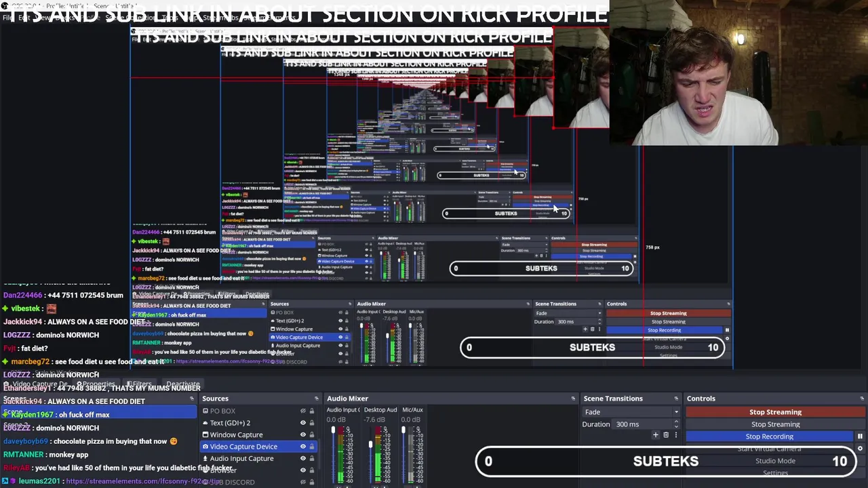This screenshot has height=488, width=868.
Task: Click the Desktop Audio -7.6 dB label
Action: coord(374,420)
